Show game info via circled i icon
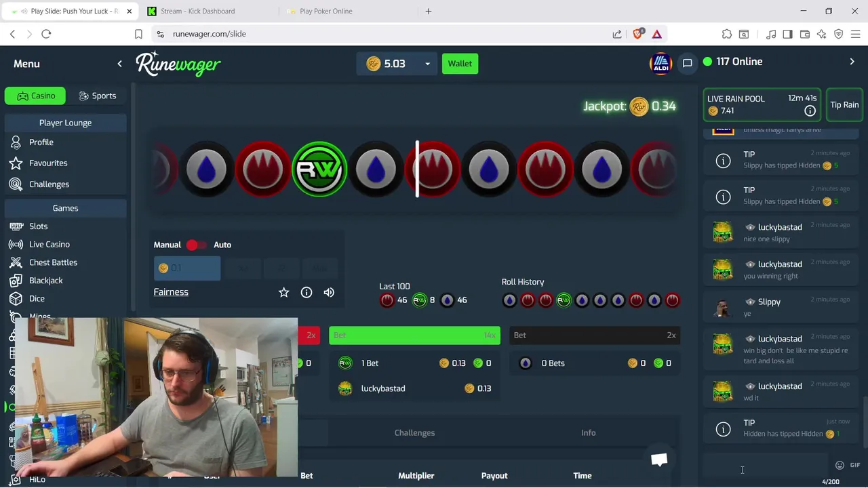 [307, 292]
